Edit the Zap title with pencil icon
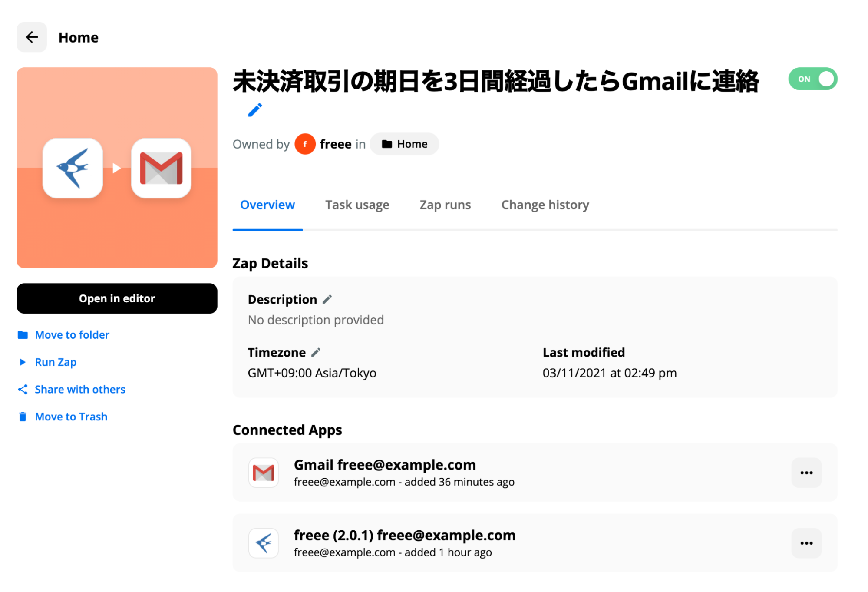 [x=255, y=110]
